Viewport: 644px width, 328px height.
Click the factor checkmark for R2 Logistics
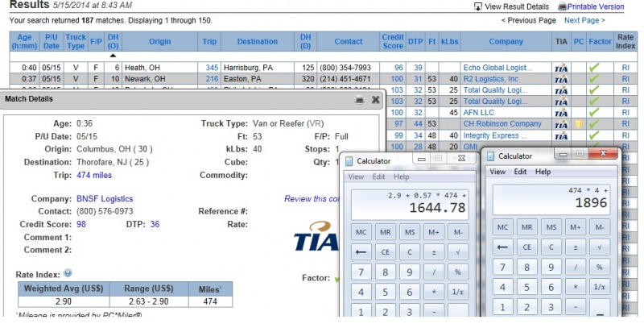click(594, 78)
